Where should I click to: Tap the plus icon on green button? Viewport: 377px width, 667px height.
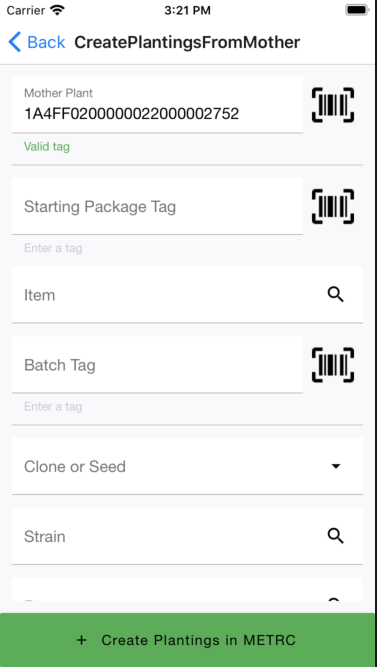81,640
